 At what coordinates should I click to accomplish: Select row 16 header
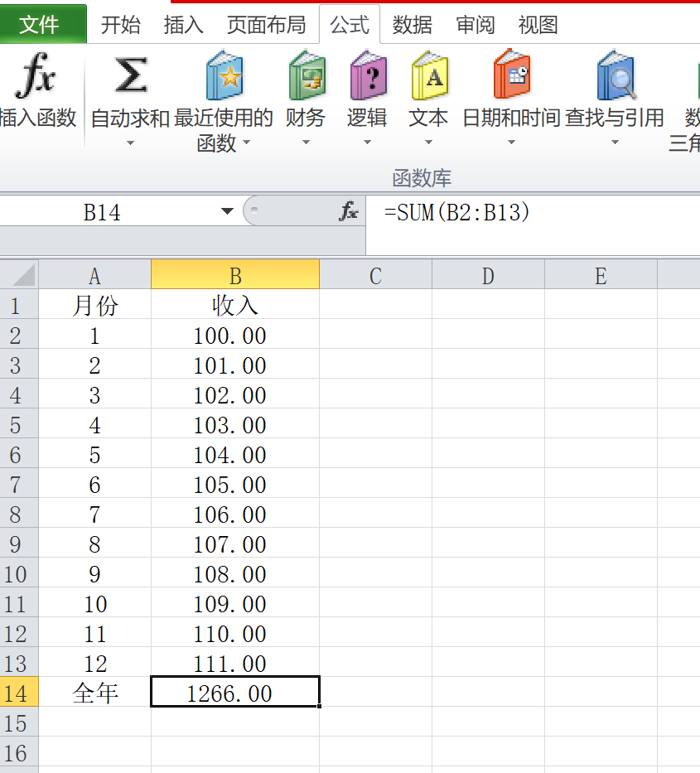tap(19, 751)
